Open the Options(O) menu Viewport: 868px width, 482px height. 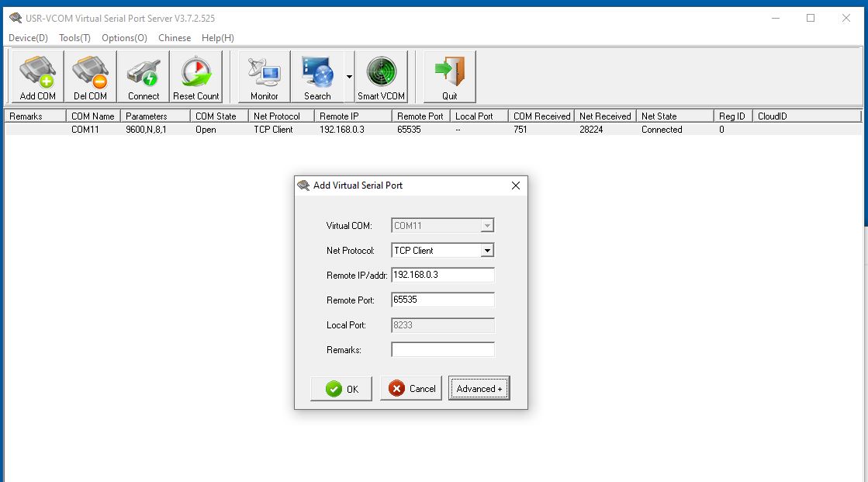coord(125,38)
